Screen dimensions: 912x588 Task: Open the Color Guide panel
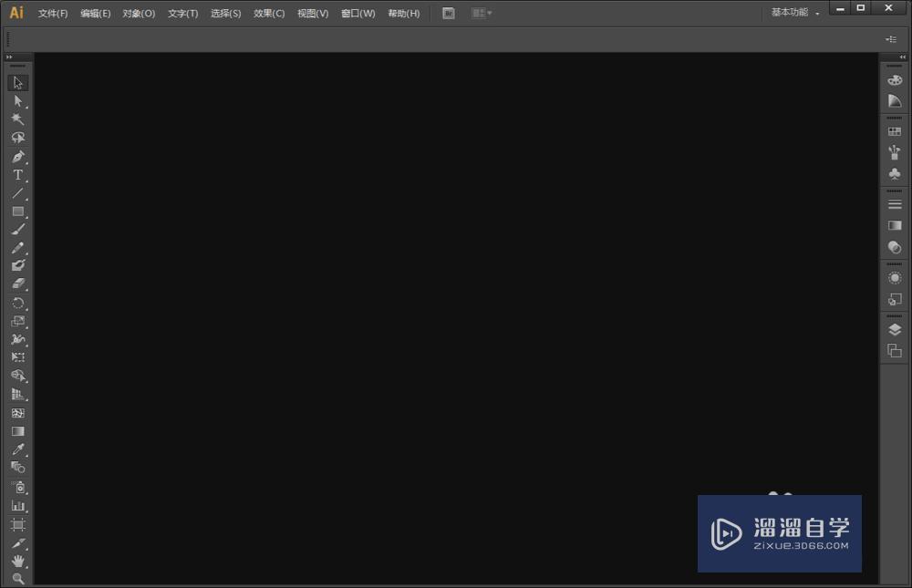895,101
